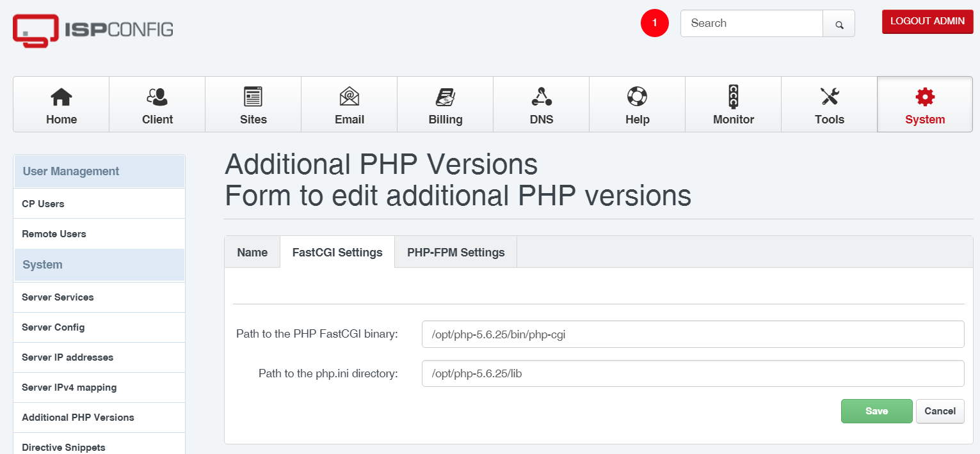
Task: Focus the Search field
Action: click(751, 24)
